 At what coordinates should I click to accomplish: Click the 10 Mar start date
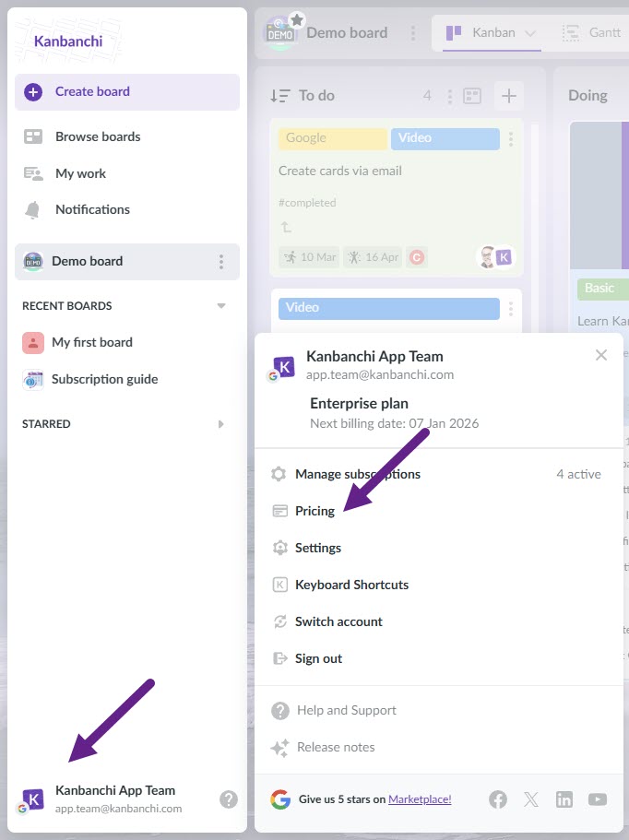tap(310, 257)
